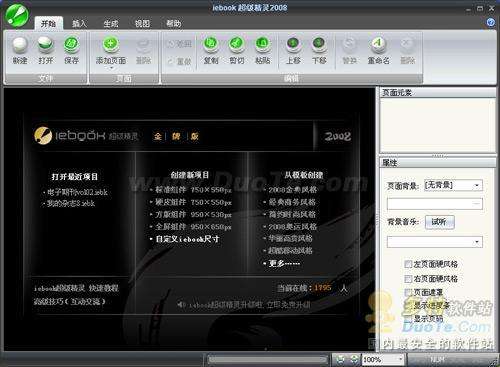Click the horizontal scrollbar at bottom
The height and width of the screenshot is (367, 500).
(x=267, y=359)
